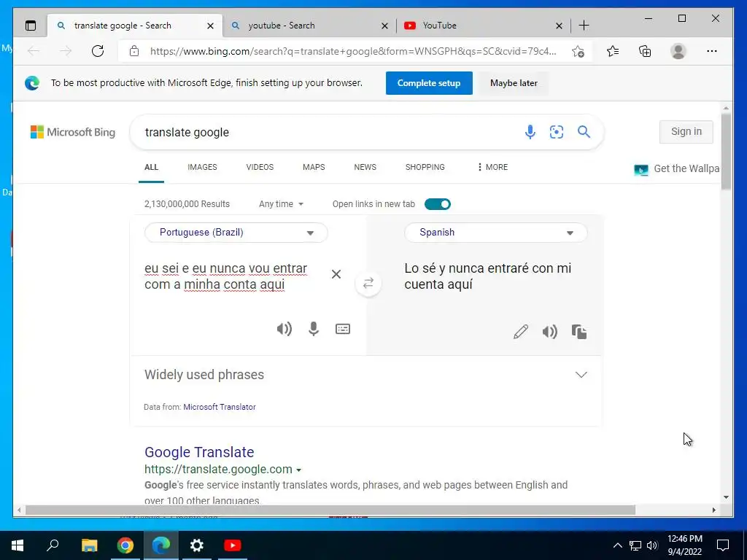Viewport: 747px width, 560px height.
Task: Expand Widely used phrases section
Action: (581, 375)
